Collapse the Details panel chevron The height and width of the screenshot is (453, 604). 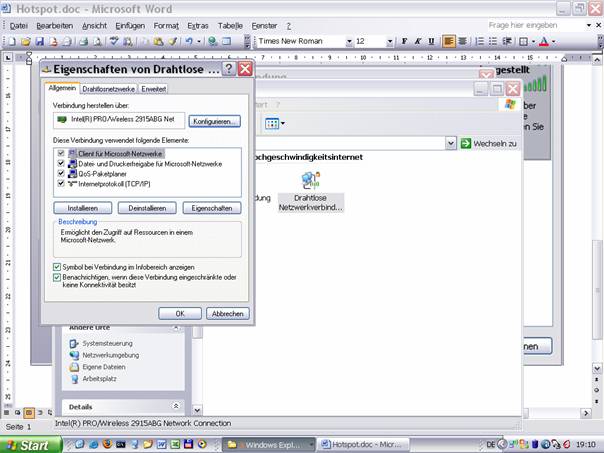(x=176, y=406)
